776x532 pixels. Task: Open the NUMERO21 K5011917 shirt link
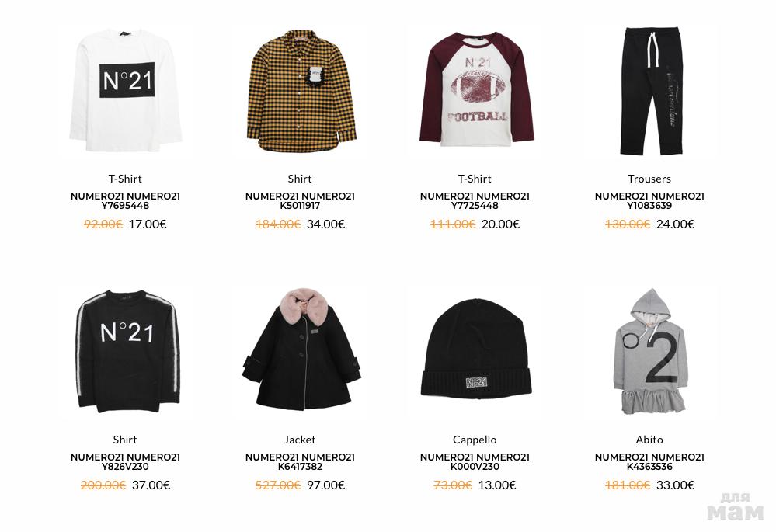click(x=300, y=200)
